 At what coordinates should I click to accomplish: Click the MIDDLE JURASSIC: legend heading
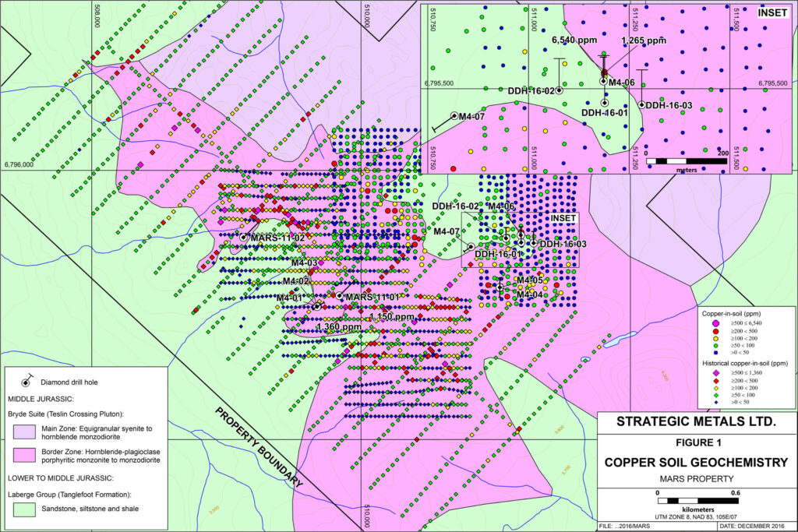tap(41, 400)
